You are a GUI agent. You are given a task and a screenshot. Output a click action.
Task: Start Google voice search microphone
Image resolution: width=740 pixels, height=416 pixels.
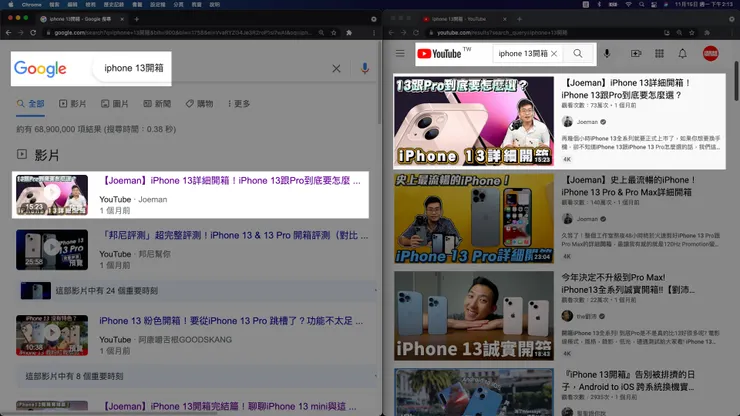(x=364, y=68)
